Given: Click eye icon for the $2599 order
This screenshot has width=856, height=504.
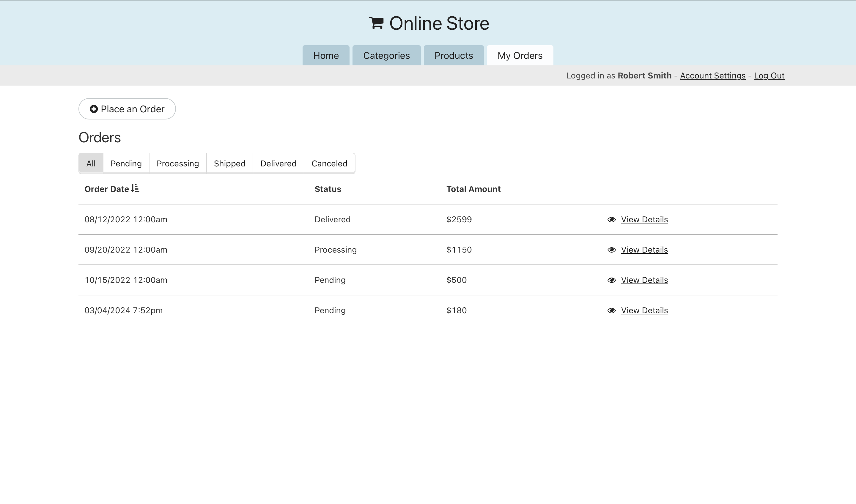Looking at the screenshot, I should tap(611, 219).
